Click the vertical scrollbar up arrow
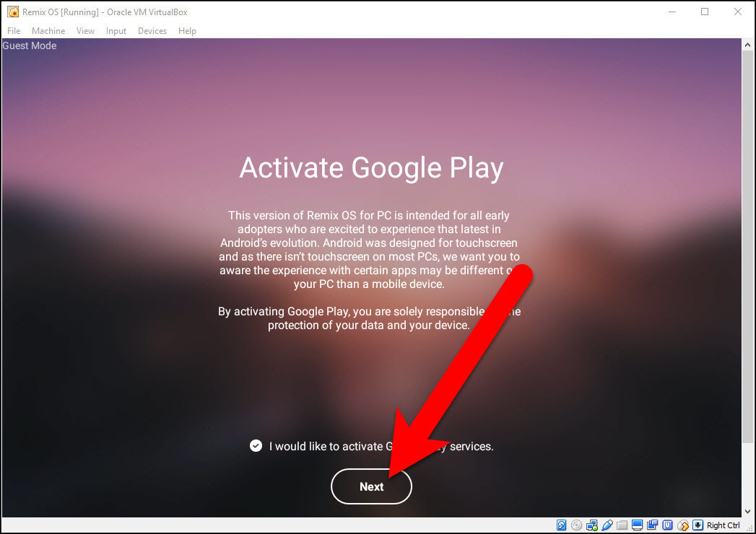The image size is (756, 534). (748, 45)
